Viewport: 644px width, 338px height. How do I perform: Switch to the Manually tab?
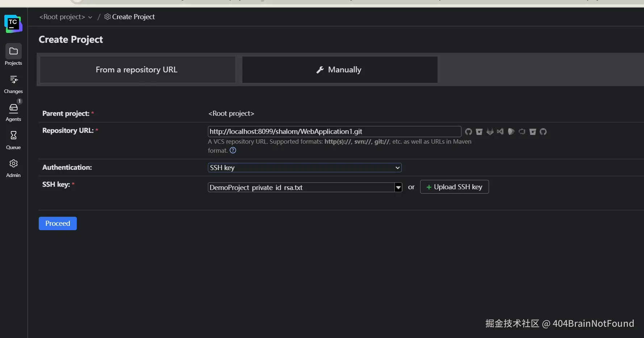point(339,70)
